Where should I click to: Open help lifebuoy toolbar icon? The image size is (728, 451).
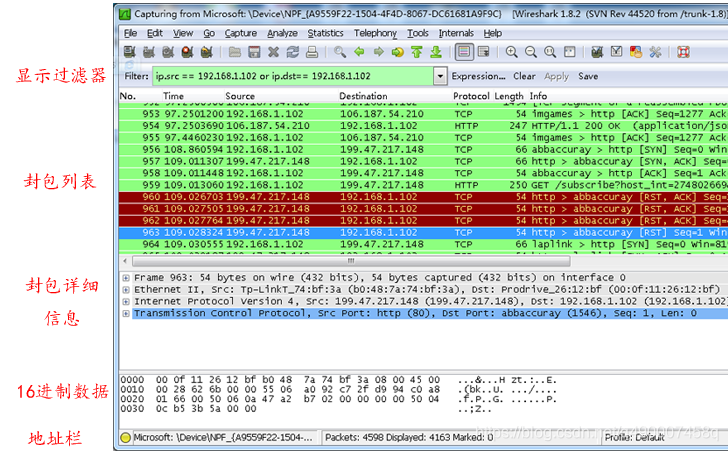(683, 52)
